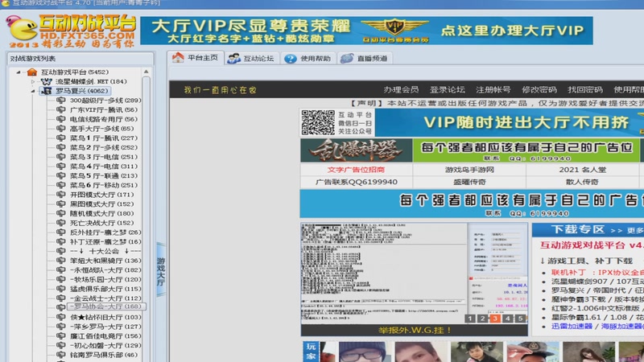This screenshot has width=644, height=362.
Task: Open the 联机补丁 download link
Action: pos(568,273)
